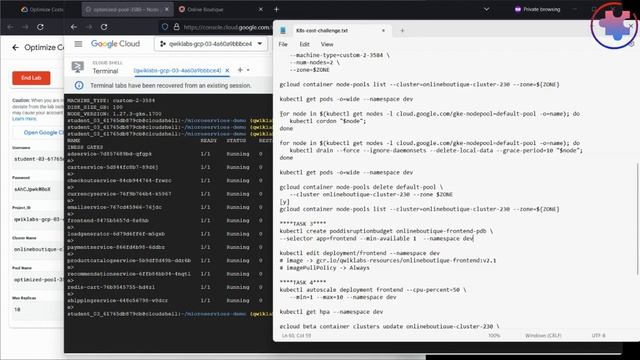Click the padlock site-security icon
Screen dimensions: 640x360
(176, 27)
